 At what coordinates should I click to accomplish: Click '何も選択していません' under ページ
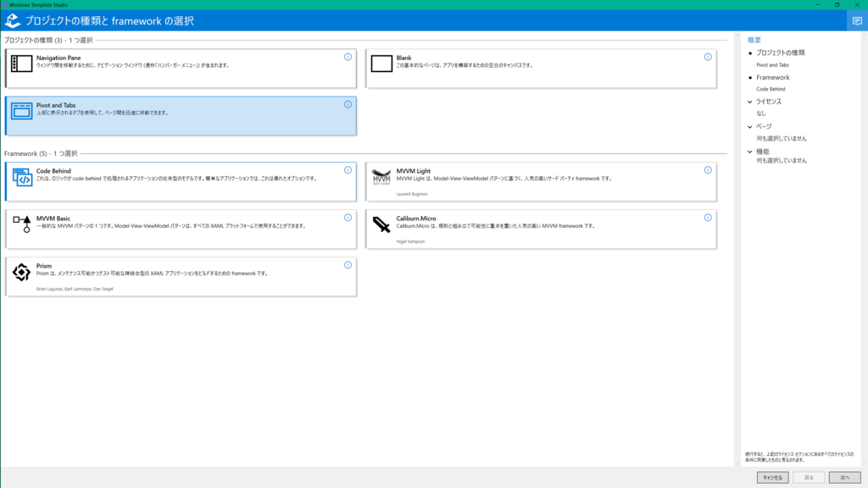(x=782, y=138)
